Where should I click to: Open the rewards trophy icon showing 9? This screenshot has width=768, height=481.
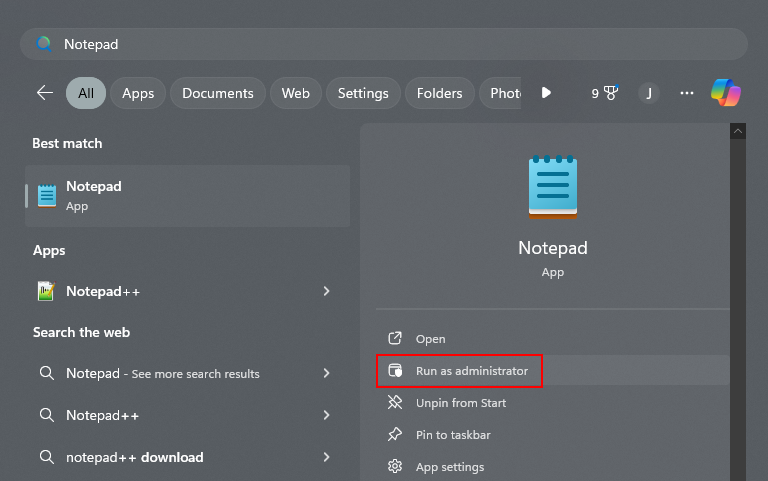(x=604, y=93)
